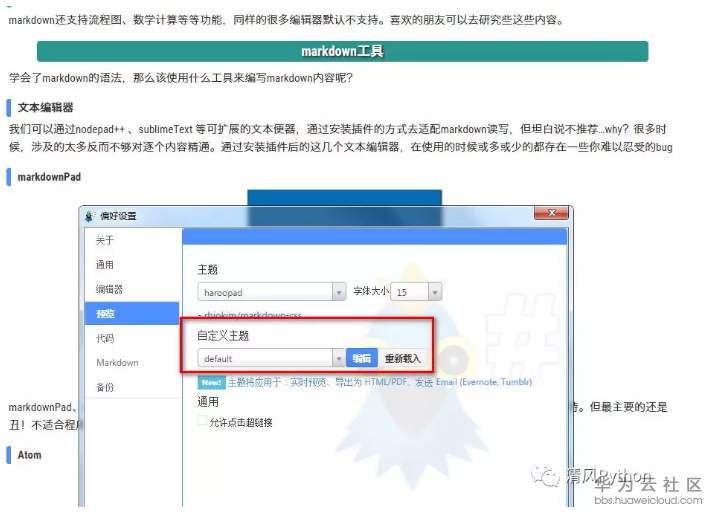The image size is (716, 515).
Task: Select the highlighted 预览 sidebar item
Action: [132, 313]
